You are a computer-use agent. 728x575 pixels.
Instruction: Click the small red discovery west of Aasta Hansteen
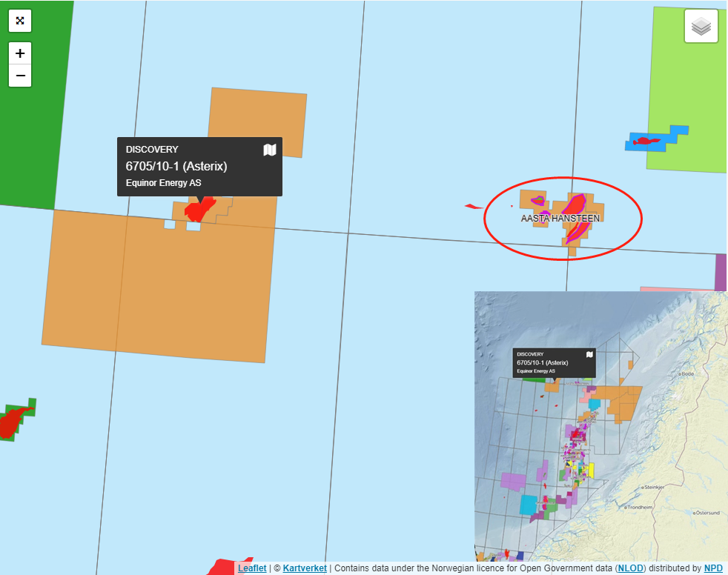470,206
